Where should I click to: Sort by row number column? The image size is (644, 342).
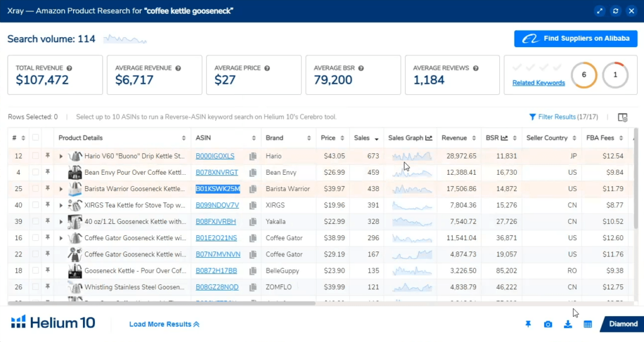click(23, 138)
